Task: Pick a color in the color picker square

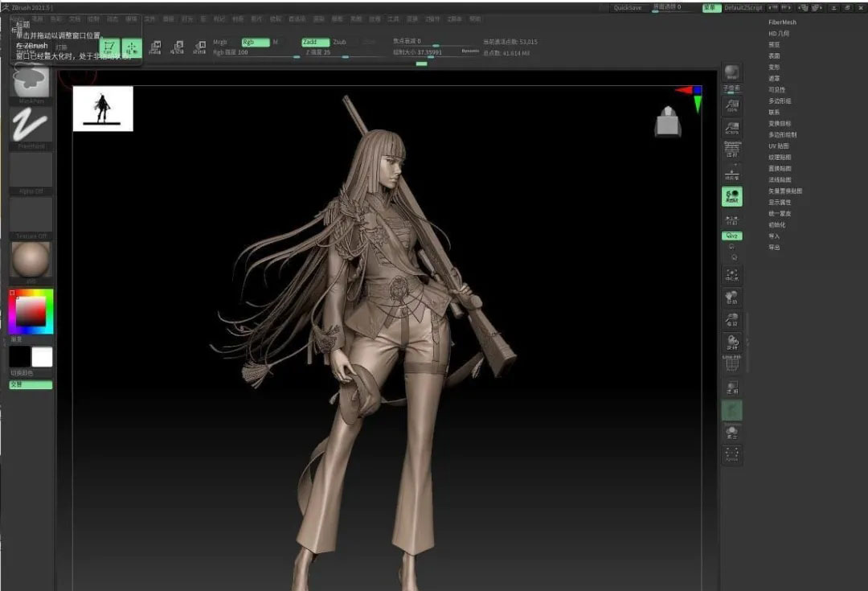Action: pyautogui.click(x=31, y=311)
